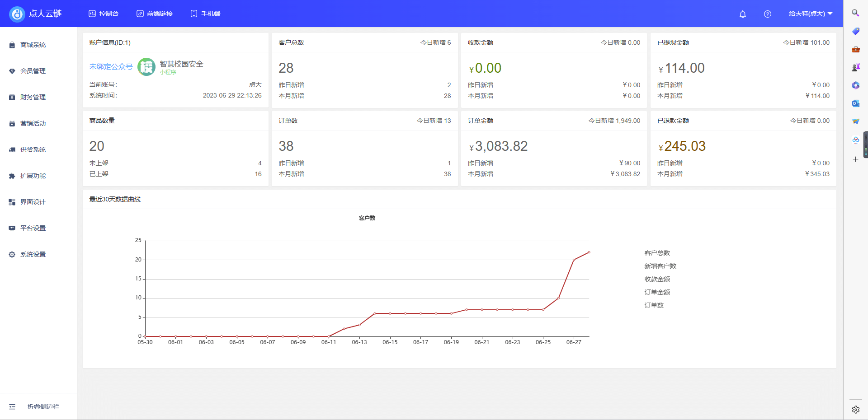Toggle 订单数 series in chart legend

(654, 305)
